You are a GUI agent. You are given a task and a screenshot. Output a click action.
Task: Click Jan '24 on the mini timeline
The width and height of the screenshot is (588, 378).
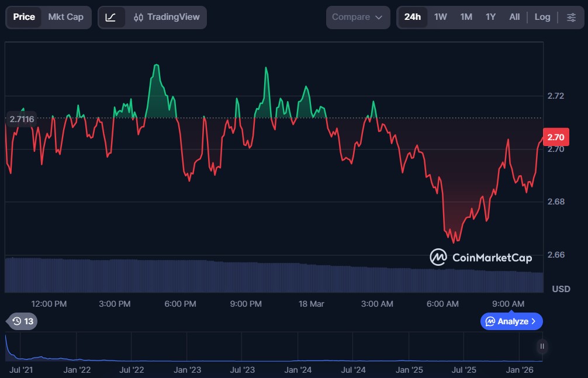click(x=298, y=370)
